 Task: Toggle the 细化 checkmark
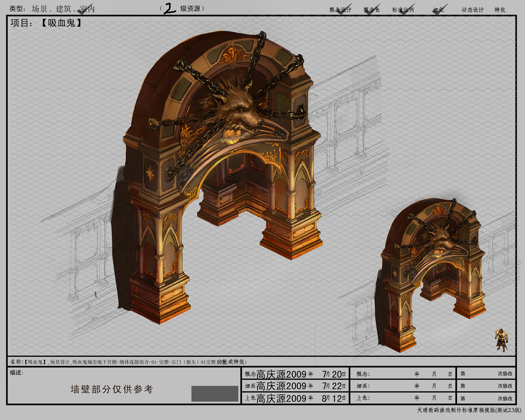pos(439,9)
